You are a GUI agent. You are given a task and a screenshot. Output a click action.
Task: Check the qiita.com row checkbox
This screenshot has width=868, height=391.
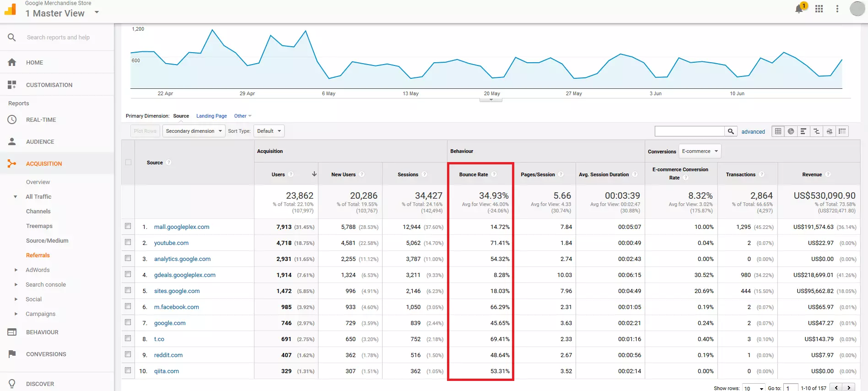pos(128,370)
